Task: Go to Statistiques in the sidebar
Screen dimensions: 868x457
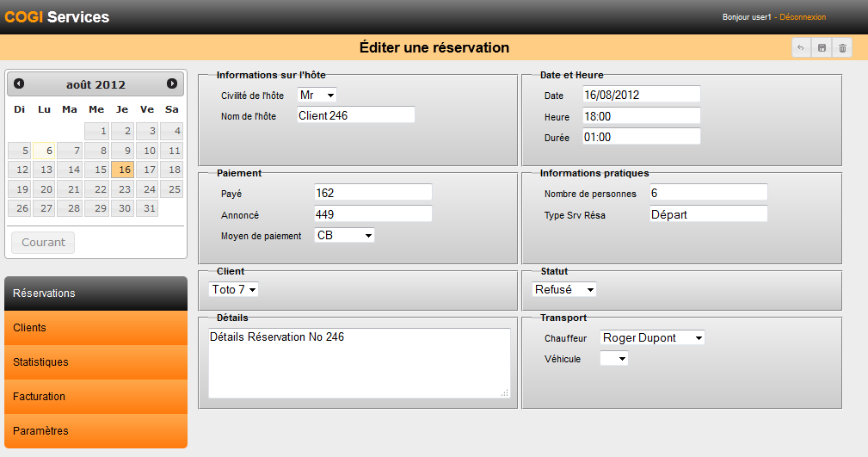Action: pos(95,362)
